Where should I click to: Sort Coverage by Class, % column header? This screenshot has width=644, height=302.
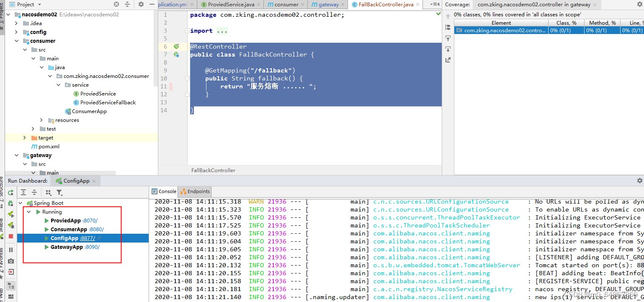566,23
